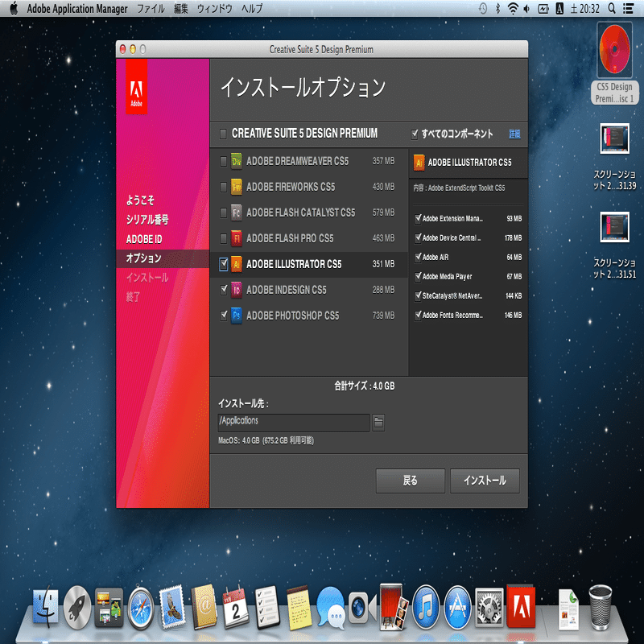Click the Flash Catalyst CS5 icon

pos(236,213)
